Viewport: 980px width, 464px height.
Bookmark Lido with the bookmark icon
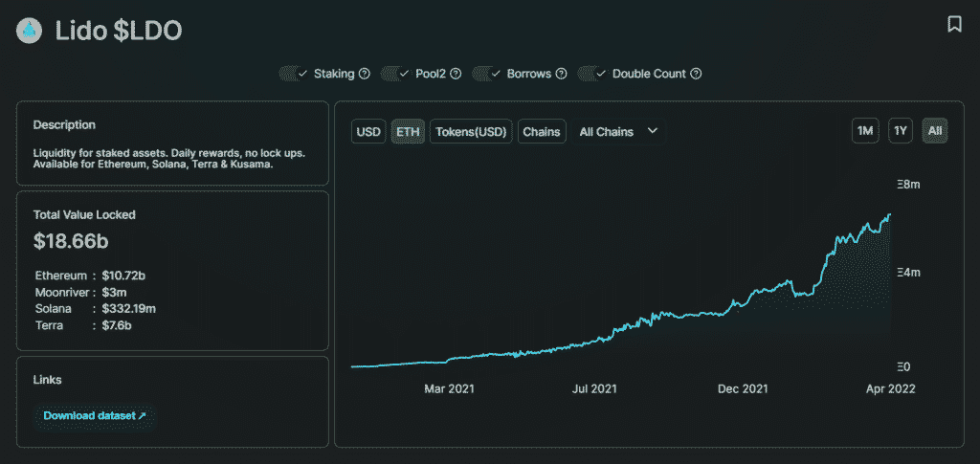[x=954, y=24]
